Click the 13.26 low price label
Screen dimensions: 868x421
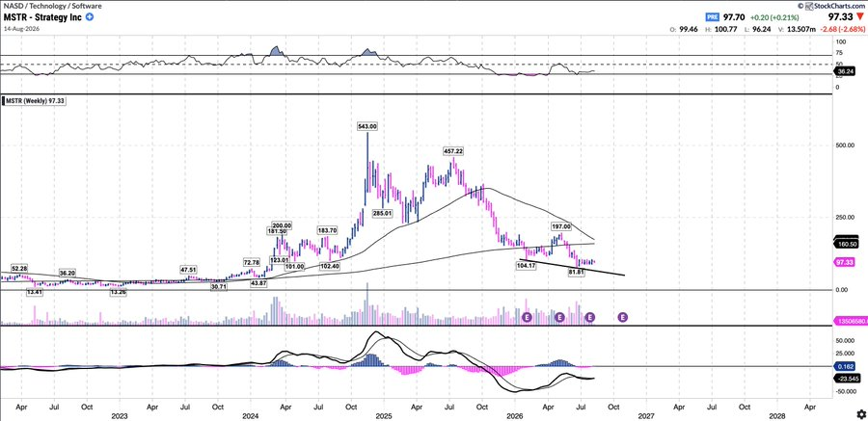[119, 293]
